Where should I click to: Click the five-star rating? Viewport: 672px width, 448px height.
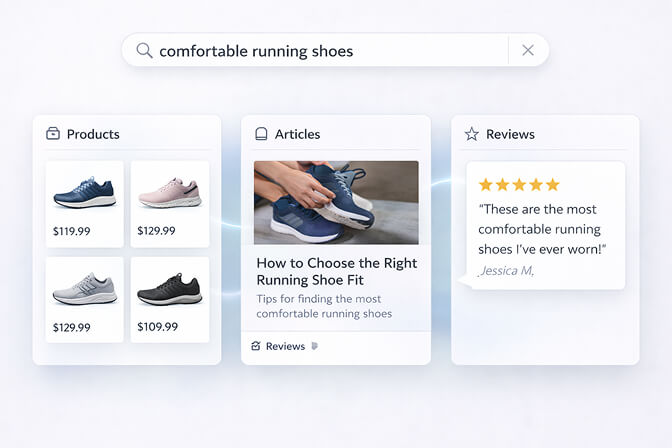tap(519, 185)
